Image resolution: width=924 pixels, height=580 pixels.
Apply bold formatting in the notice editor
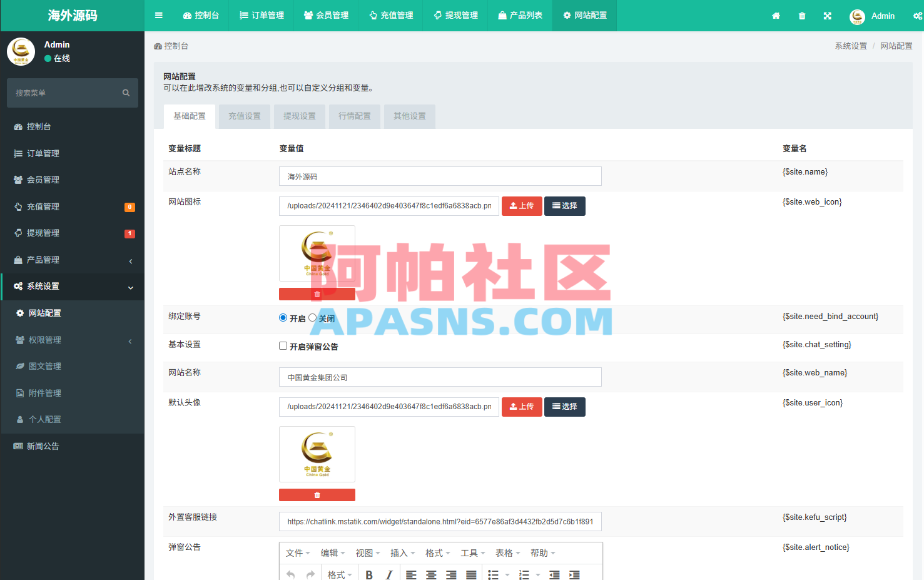tap(368, 573)
